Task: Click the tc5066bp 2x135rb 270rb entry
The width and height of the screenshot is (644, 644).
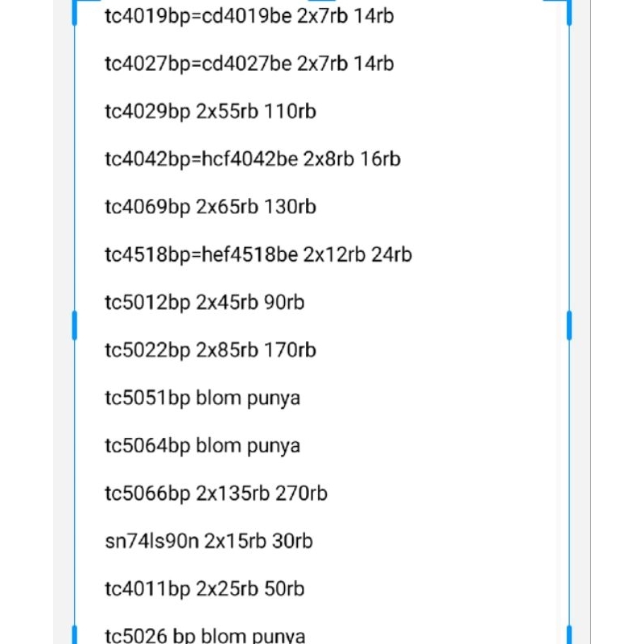Action: coord(216,493)
